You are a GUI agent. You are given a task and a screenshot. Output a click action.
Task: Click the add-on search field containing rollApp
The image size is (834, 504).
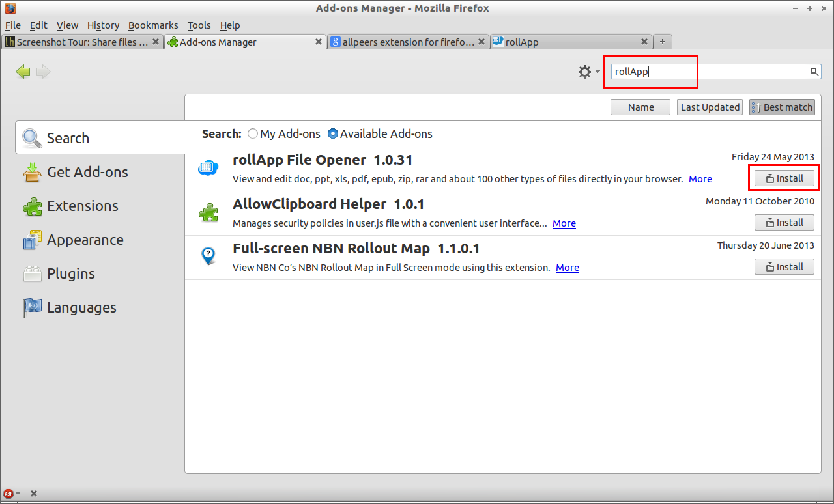coord(715,72)
